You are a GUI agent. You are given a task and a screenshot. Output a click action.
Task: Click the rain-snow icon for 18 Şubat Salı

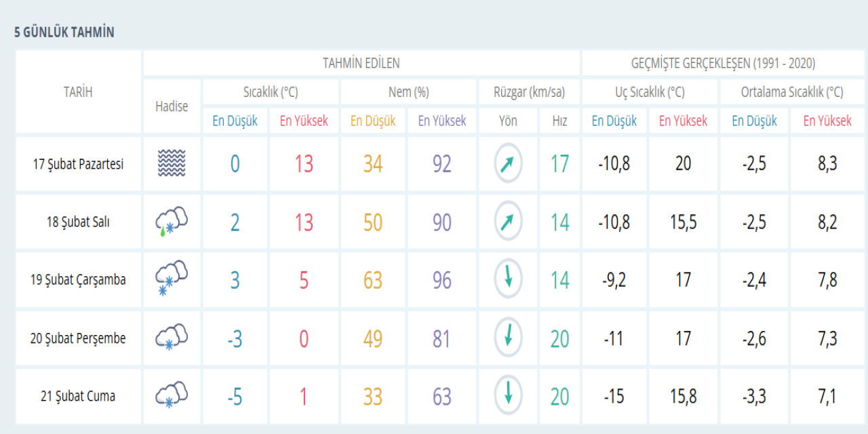171,222
